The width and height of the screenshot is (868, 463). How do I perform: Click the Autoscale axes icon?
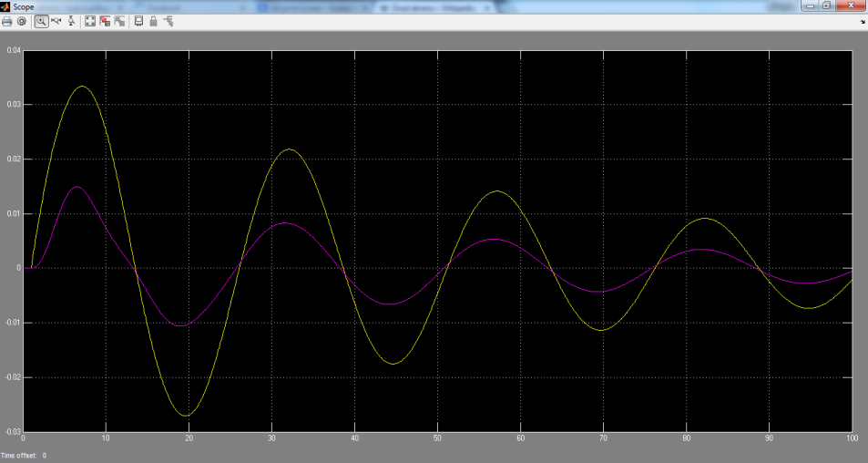(x=90, y=21)
